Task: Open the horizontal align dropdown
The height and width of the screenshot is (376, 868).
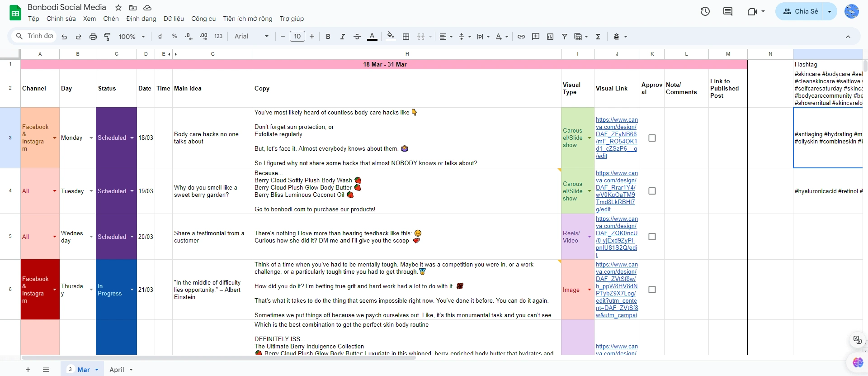Action: (x=446, y=37)
